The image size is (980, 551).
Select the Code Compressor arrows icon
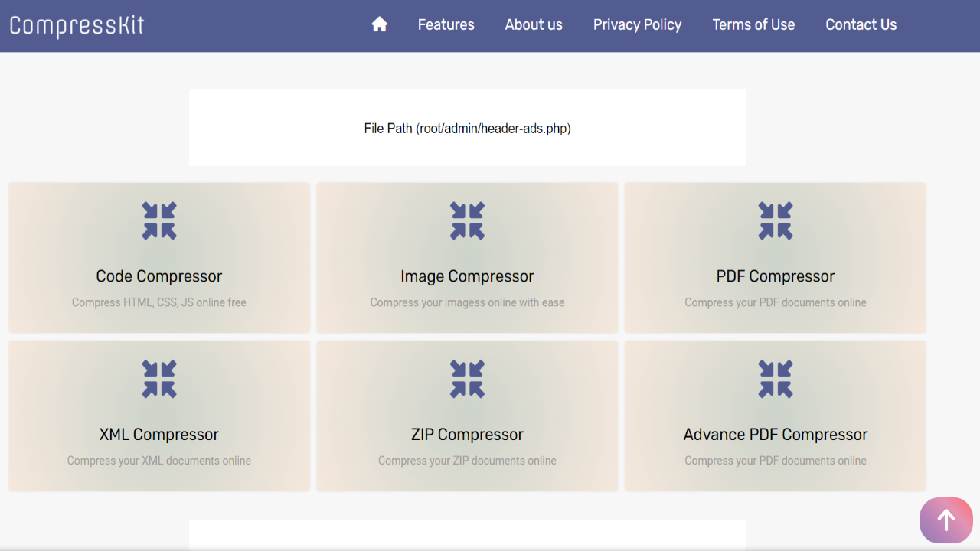pyautogui.click(x=158, y=220)
